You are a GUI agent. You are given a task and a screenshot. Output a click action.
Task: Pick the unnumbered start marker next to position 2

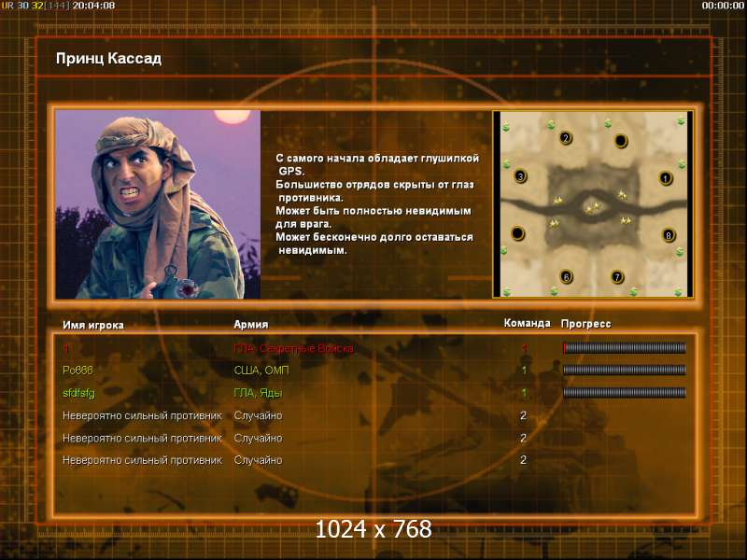click(621, 141)
